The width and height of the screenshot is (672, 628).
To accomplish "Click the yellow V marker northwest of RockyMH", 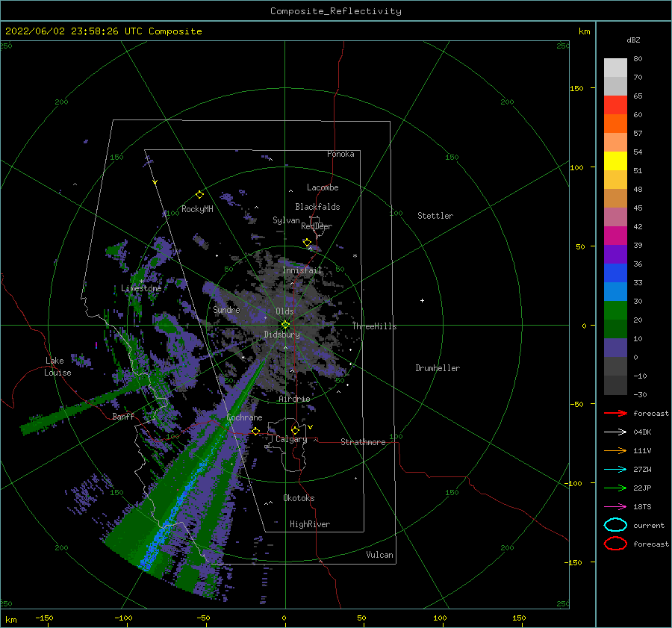I will [x=155, y=182].
